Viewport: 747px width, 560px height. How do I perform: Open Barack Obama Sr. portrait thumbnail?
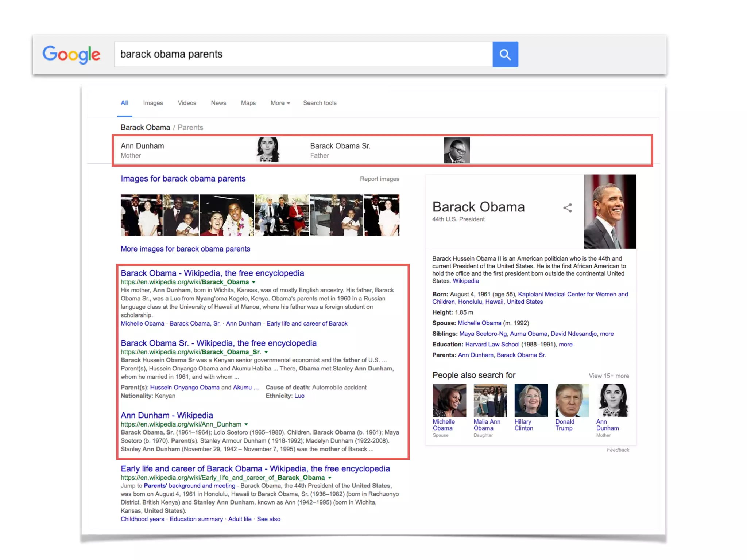[x=456, y=150]
